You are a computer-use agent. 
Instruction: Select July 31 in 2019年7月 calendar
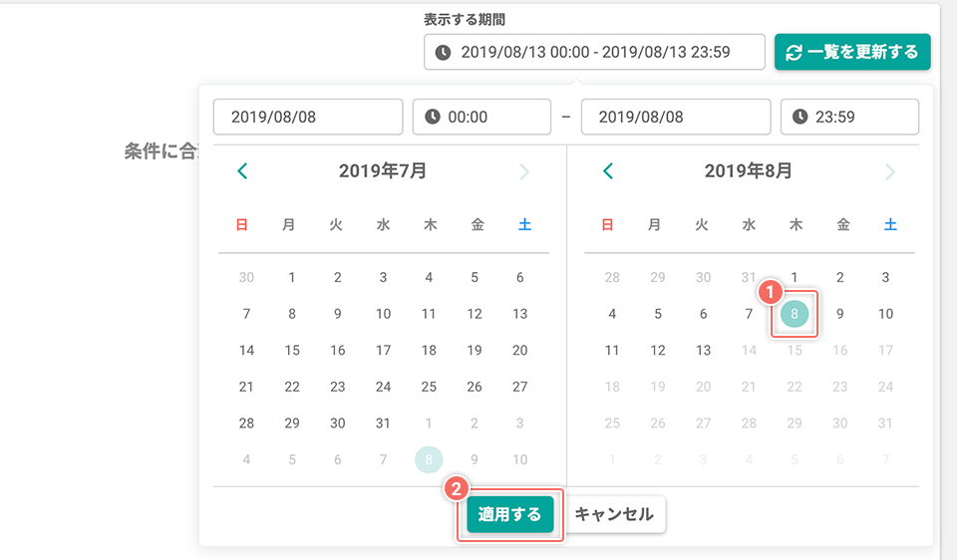coord(383,422)
